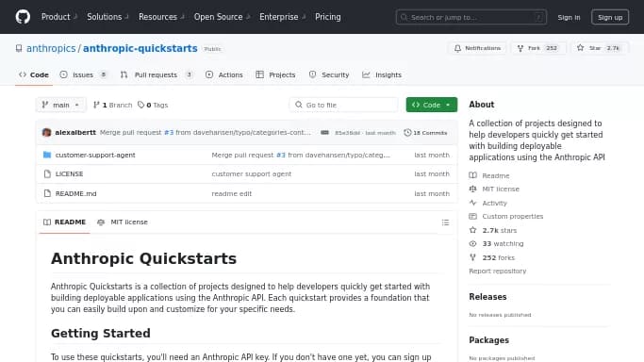644x362 pixels.
Task: Expand the Open Source menu
Action: click(222, 17)
